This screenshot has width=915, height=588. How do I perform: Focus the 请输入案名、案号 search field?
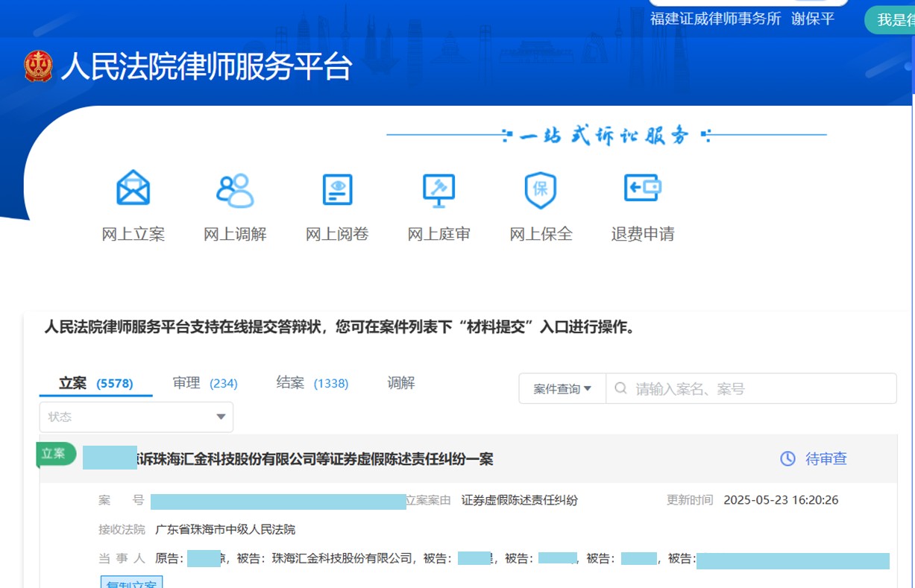tap(751, 388)
